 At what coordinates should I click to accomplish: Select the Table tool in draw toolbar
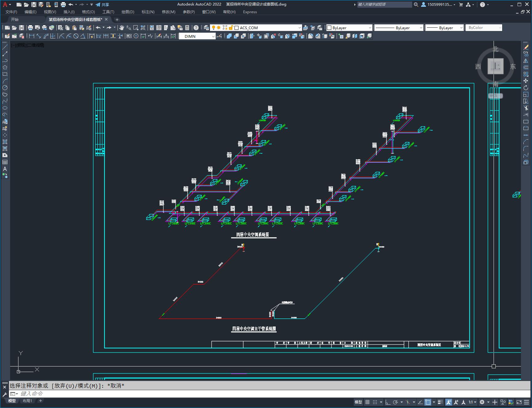[x=5, y=162]
